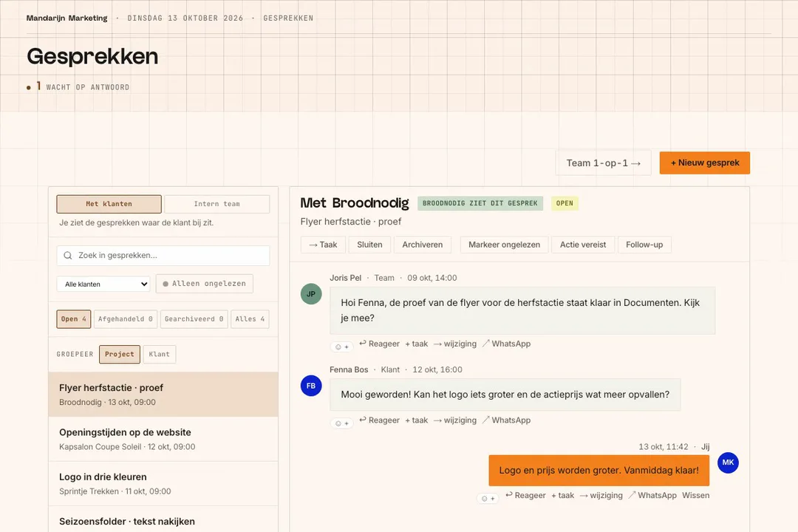Image resolution: width=798 pixels, height=532 pixels.
Task: Group conversations by Project
Action: click(120, 355)
